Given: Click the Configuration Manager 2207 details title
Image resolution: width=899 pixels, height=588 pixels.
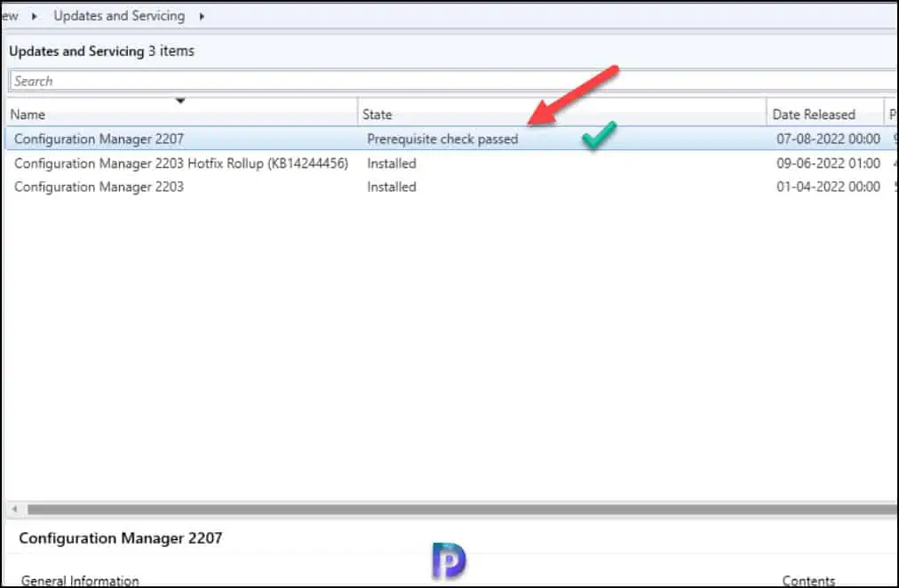Looking at the screenshot, I should click(x=121, y=538).
